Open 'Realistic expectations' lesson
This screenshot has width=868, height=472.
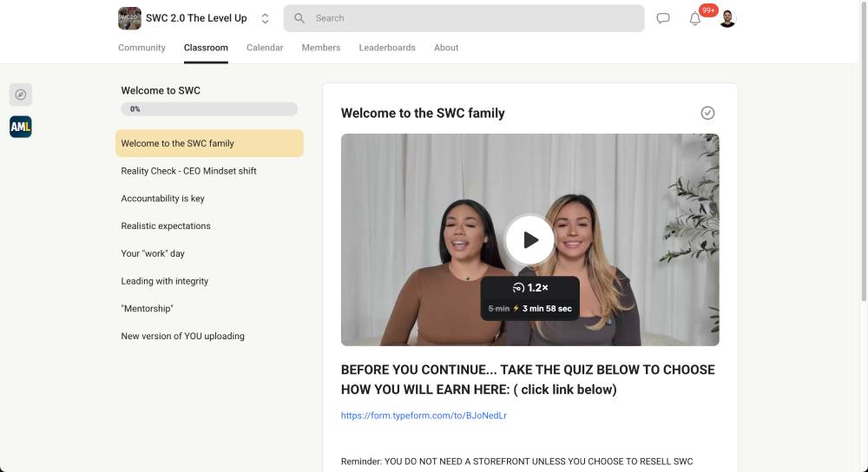pyautogui.click(x=209, y=226)
